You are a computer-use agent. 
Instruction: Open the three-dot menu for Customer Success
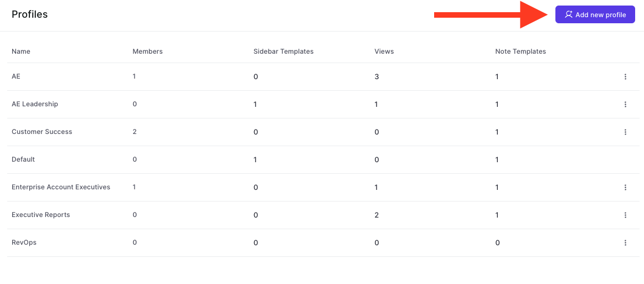click(x=625, y=132)
